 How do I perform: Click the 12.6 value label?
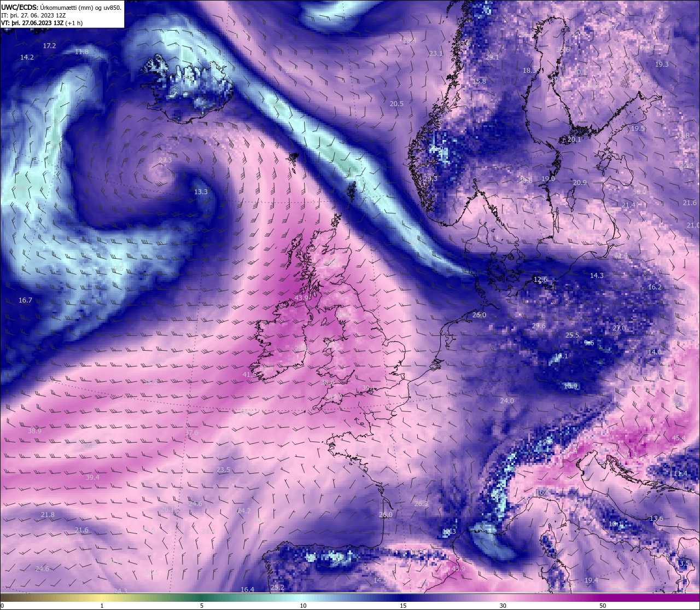coord(540,280)
